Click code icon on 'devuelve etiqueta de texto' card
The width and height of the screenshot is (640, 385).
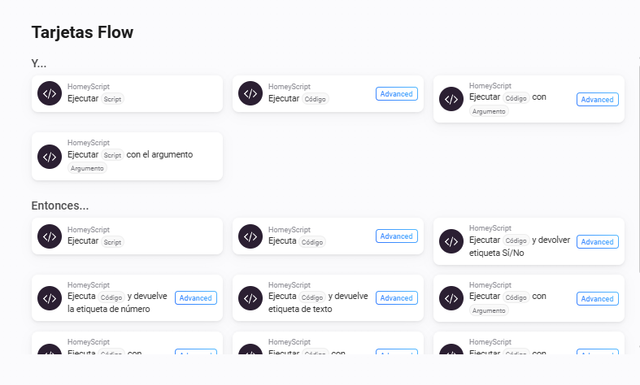(250, 298)
